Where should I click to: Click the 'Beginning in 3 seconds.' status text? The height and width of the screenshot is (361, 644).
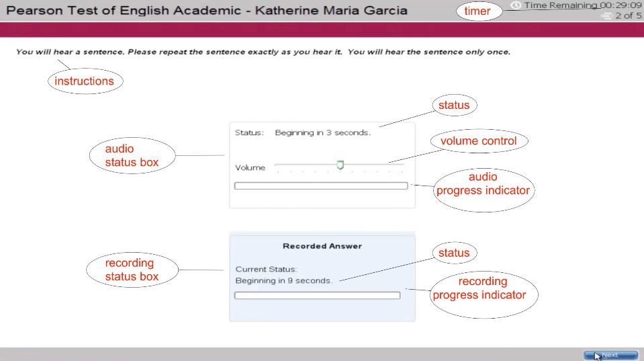[x=323, y=132]
